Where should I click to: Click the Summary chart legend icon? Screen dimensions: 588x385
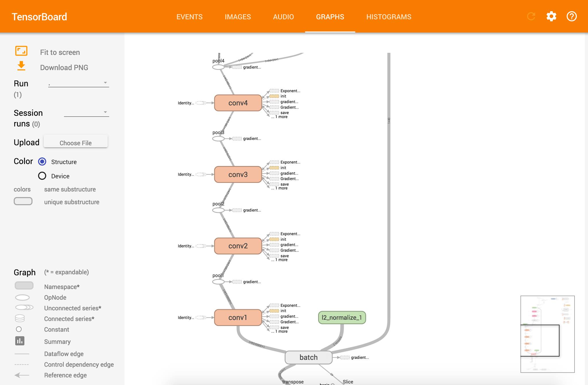point(20,341)
